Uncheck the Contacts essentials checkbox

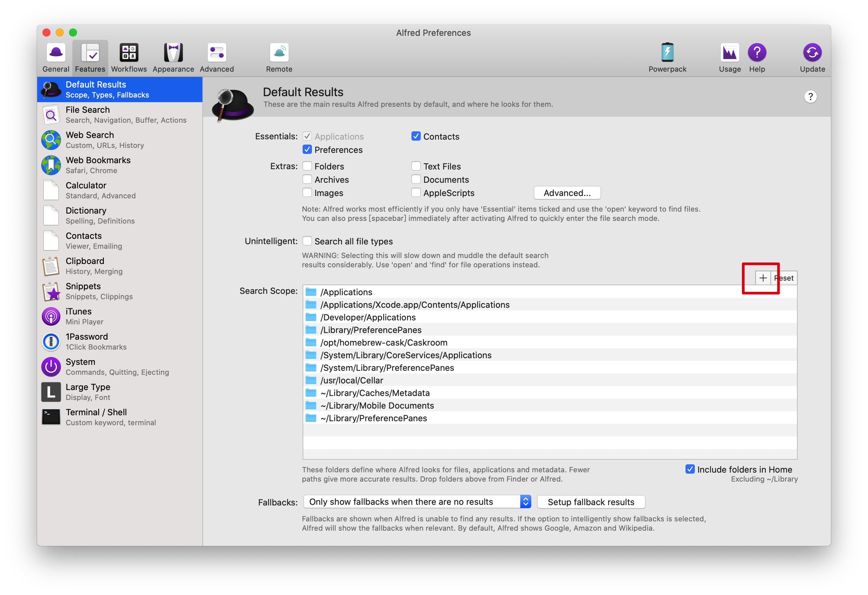(416, 136)
